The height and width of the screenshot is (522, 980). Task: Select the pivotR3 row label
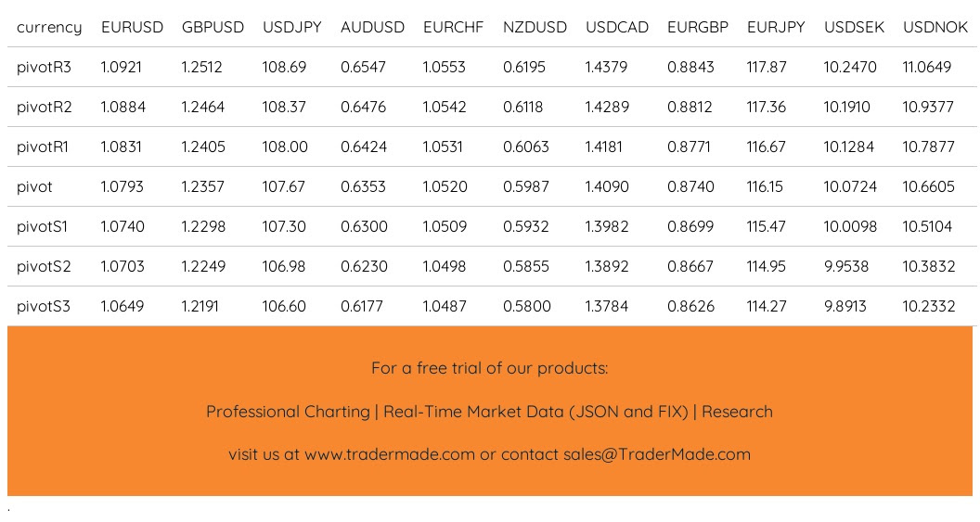point(44,67)
